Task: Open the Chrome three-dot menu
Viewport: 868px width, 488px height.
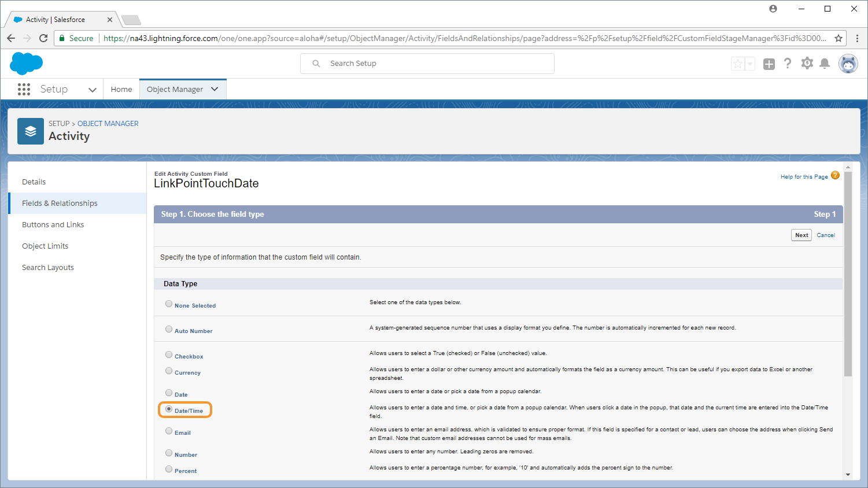Action: [857, 38]
